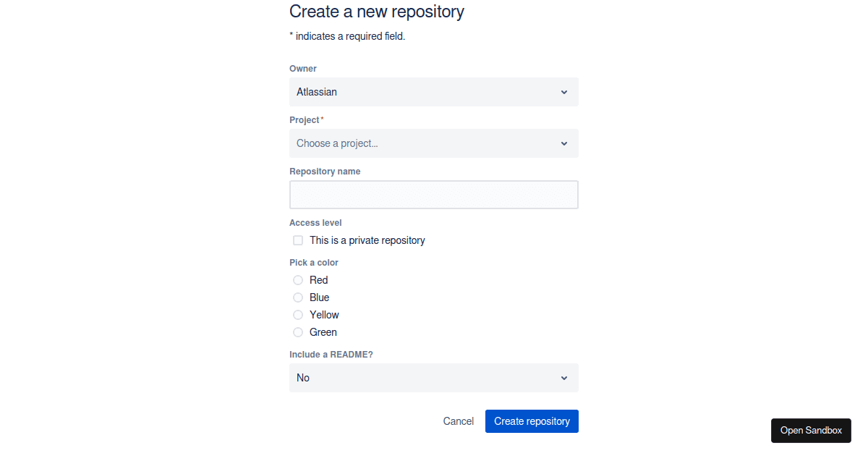This screenshot has height=456, width=868.
Task: Click the resize handle on the name field
Action: click(574, 206)
